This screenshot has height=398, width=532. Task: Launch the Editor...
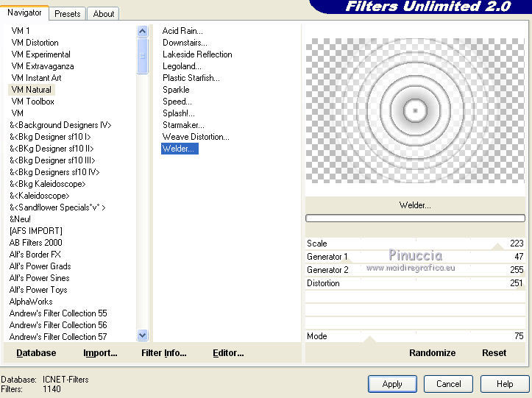[228, 353]
